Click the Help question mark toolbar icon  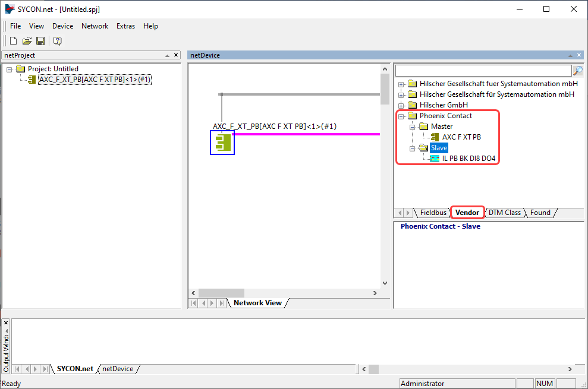(58, 41)
